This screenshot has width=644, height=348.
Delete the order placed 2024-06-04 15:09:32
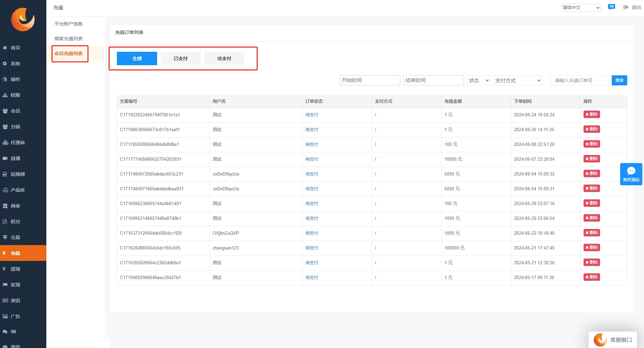pyautogui.click(x=592, y=173)
